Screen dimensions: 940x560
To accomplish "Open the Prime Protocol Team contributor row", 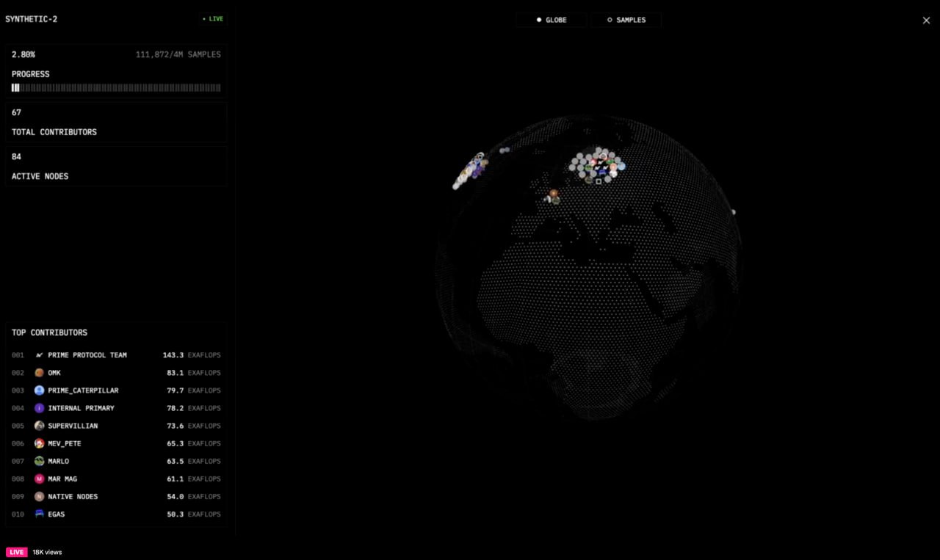I will tap(116, 355).
